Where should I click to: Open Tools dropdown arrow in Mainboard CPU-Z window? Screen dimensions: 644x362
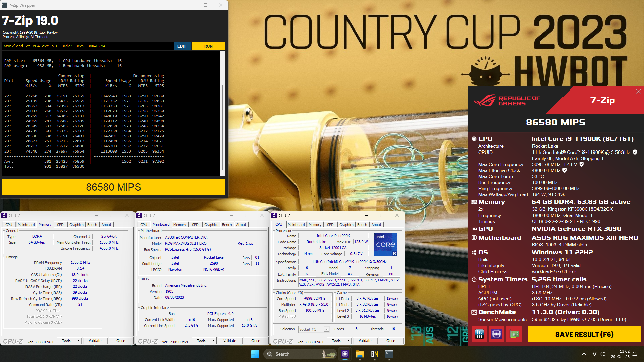click(213, 341)
